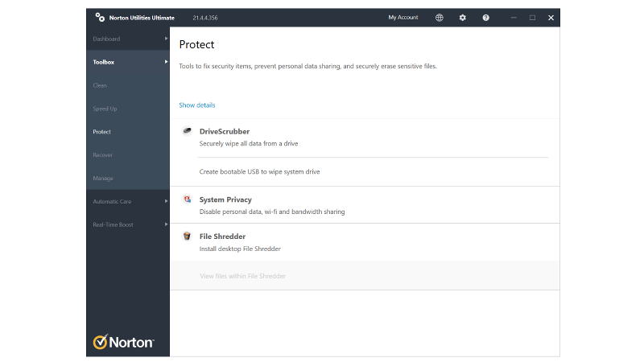The height and width of the screenshot is (362, 644).
Task: Open the help question mark icon
Action: pos(486,18)
